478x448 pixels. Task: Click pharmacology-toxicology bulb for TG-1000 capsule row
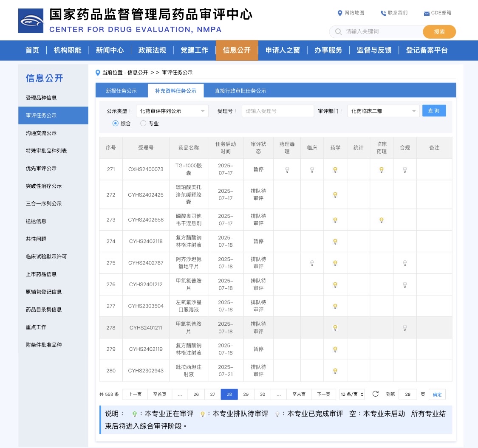coord(287,170)
